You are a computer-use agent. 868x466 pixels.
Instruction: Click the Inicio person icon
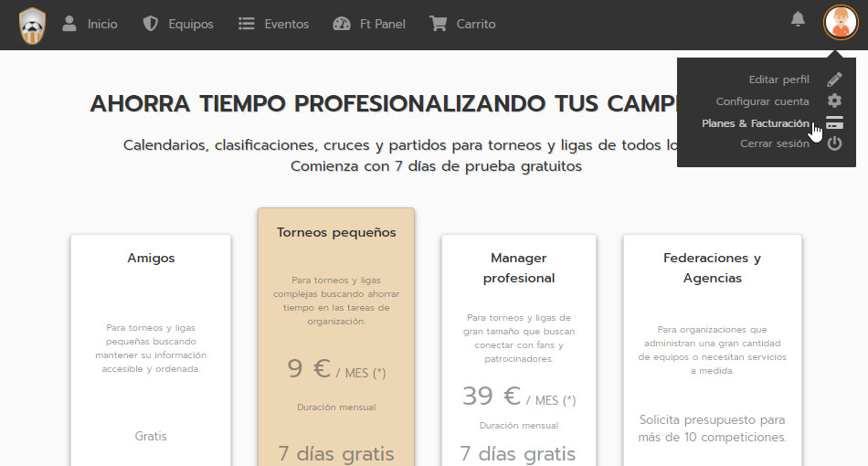click(69, 24)
